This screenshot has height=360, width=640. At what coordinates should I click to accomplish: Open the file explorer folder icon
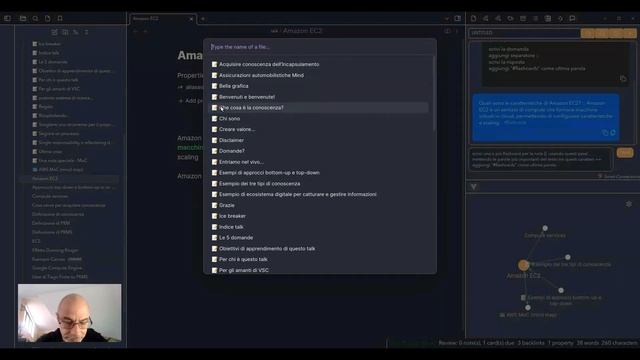(23, 18)
